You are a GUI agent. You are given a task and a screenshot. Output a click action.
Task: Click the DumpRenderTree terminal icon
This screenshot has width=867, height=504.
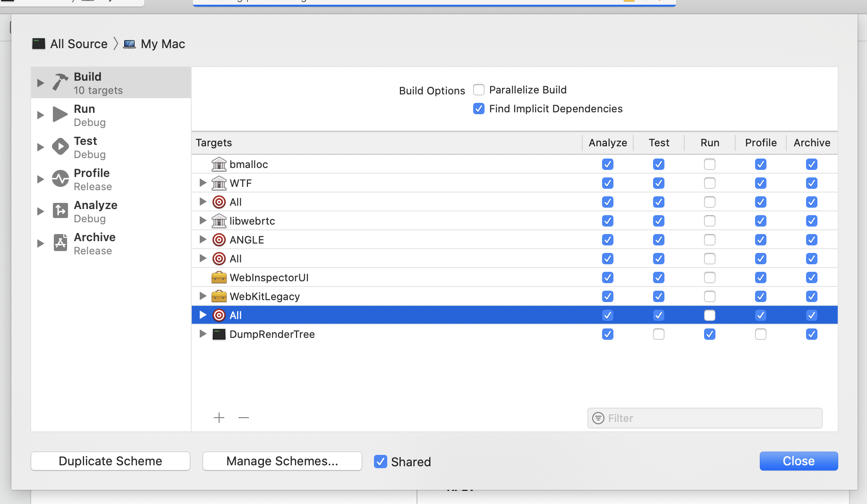click(219, 334)
